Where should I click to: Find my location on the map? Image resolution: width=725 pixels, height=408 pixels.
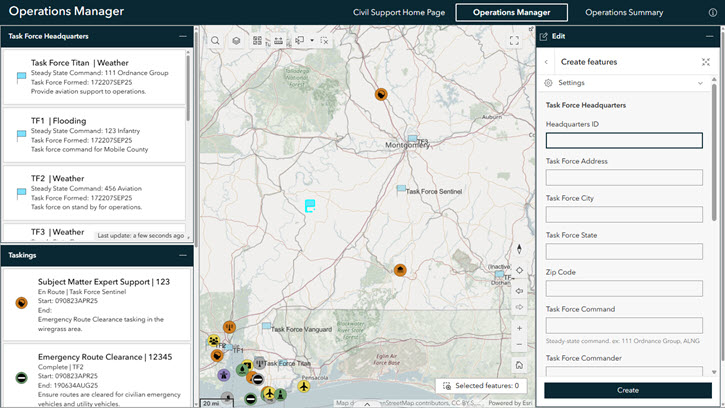pyautogui.click(x=519, y=270)
